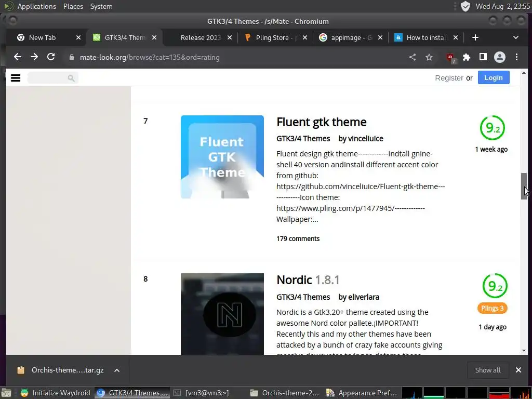
Task: Click the Register link
Action: point(449,78)
